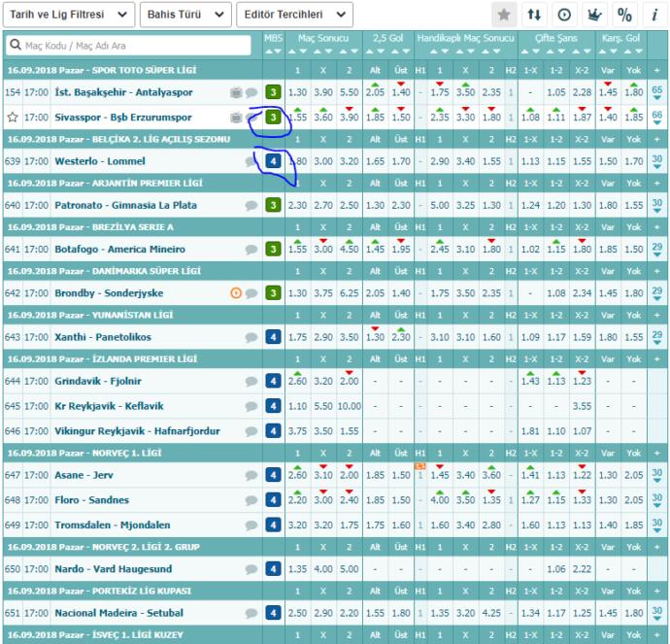Expand more bets 30 for Westerlo match
The image size is (670, 644).
(656, 161)
